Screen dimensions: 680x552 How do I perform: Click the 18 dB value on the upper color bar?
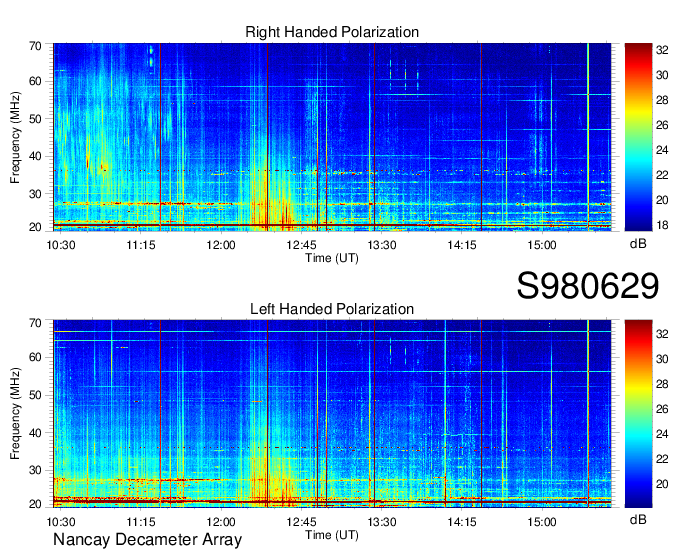[662, 225]
